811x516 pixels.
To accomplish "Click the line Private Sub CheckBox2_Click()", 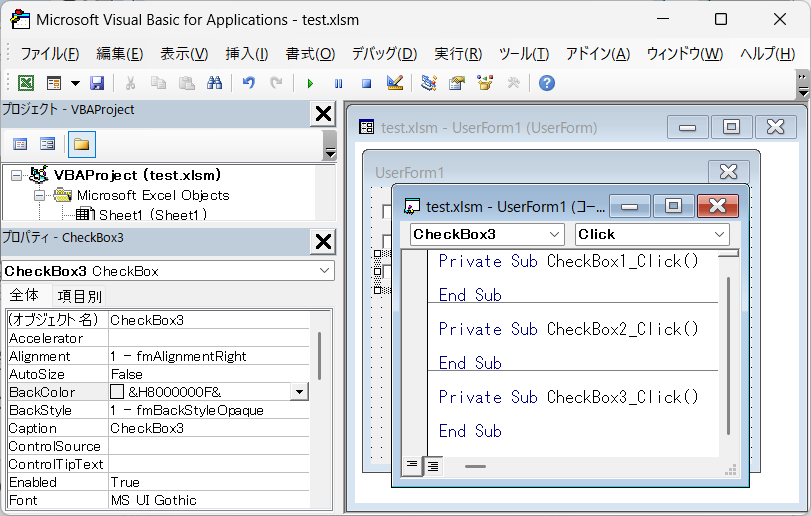I will [568, 329].
